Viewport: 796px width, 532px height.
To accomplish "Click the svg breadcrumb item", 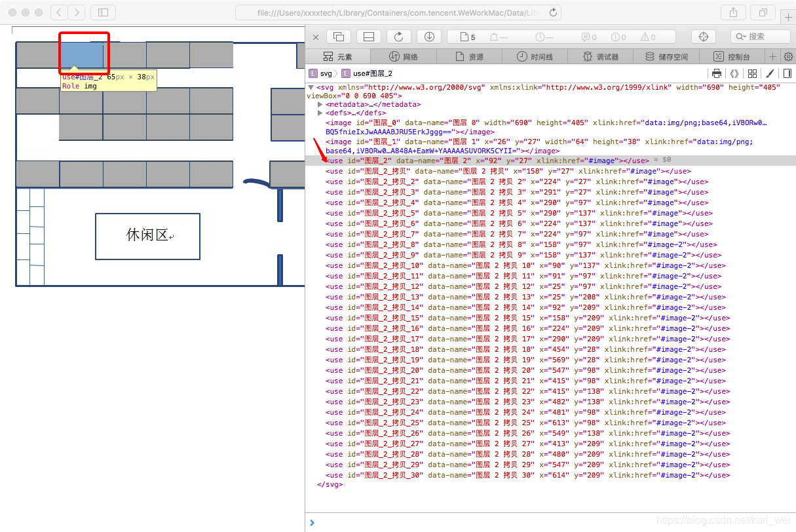I will tap(320, 73).
